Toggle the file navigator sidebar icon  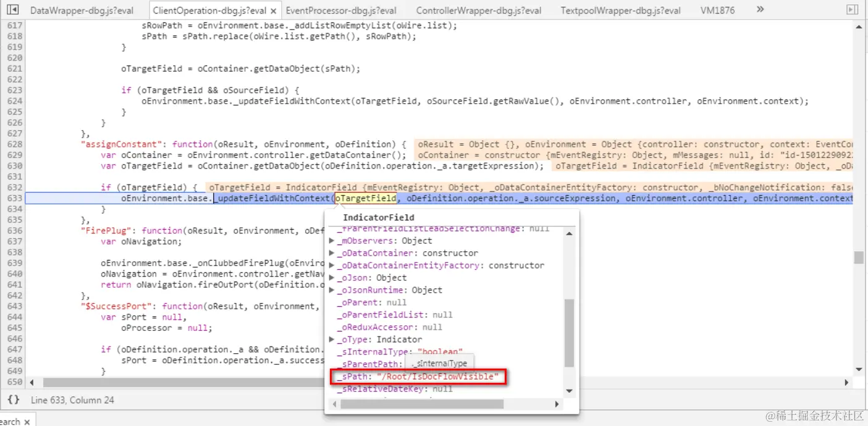(13, 10)
